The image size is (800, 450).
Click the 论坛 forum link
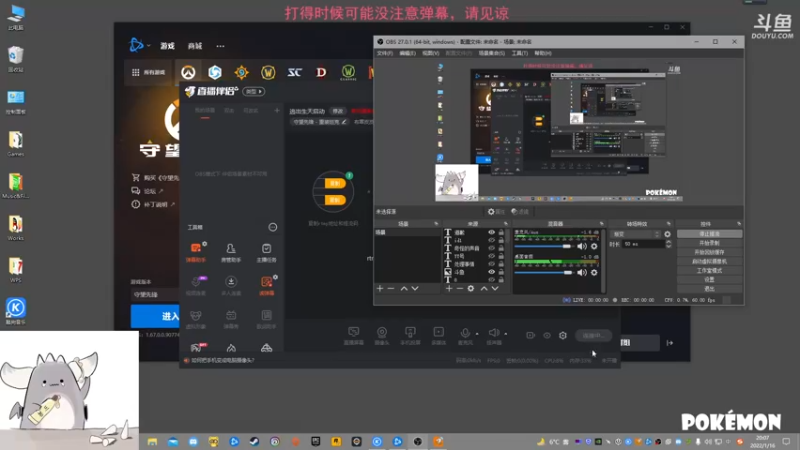[x=148, y=191]
